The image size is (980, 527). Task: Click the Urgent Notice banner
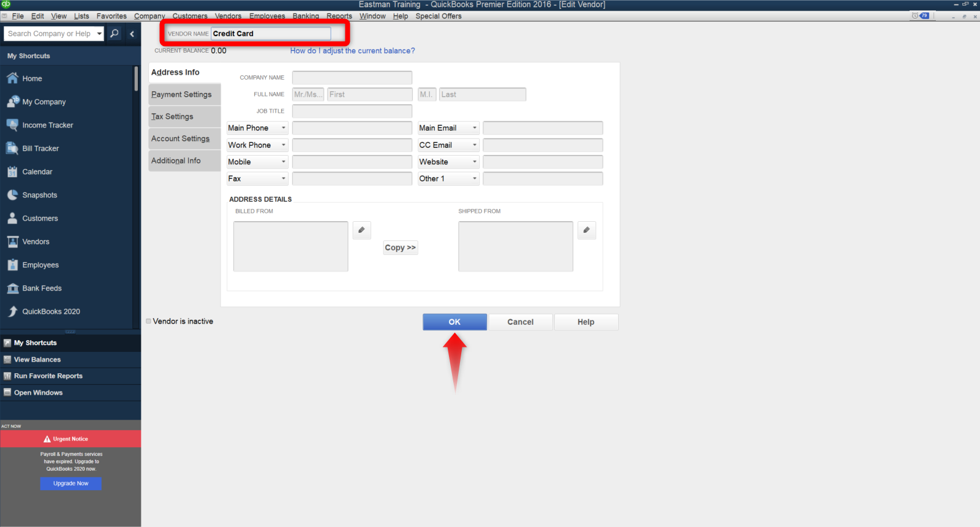click(70, 439)
